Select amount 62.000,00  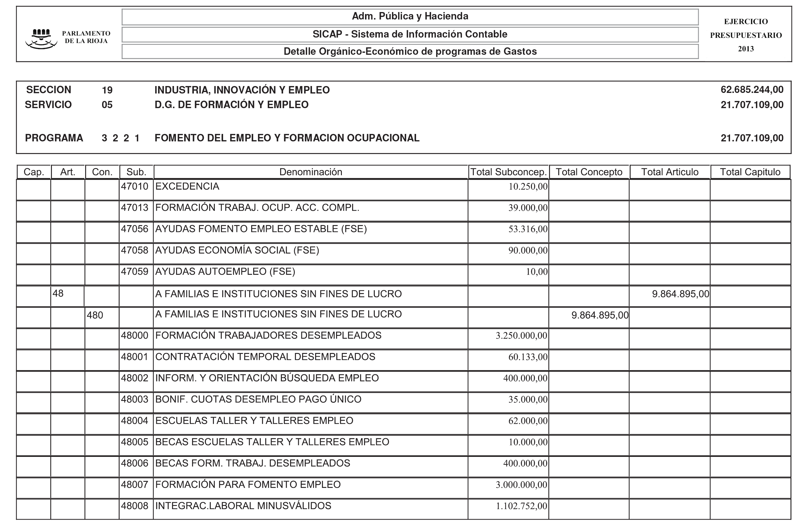(x=528, y=421)
